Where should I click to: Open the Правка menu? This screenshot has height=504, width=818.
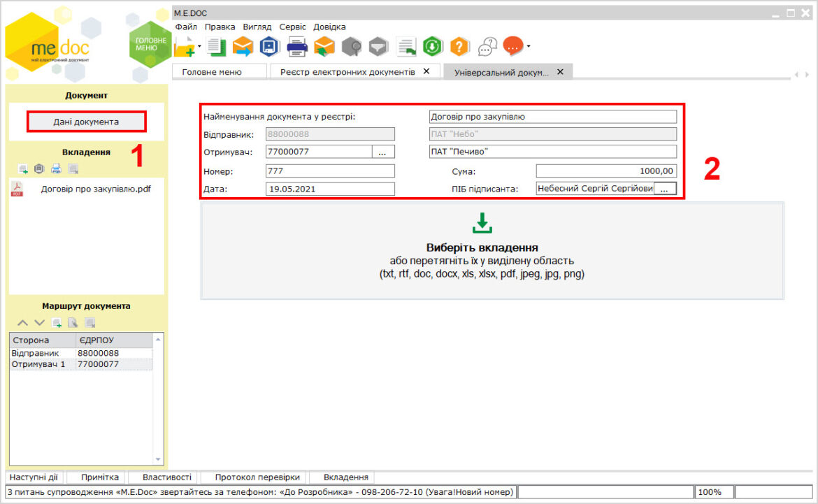click(x=220, y=27)
